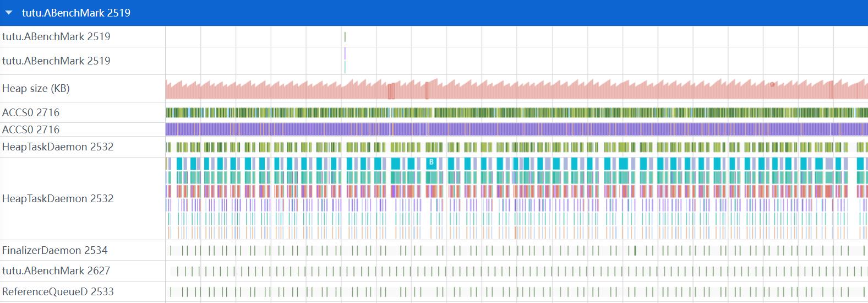Click the FinalizerDaemon 2534 thread label
The image size is (868, 303).
(x=55, y=251)
